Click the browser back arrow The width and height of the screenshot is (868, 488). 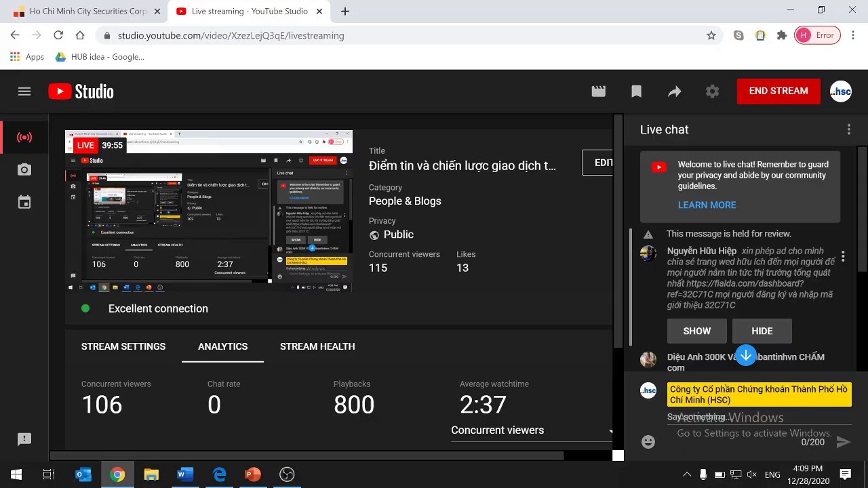[15, 35]
